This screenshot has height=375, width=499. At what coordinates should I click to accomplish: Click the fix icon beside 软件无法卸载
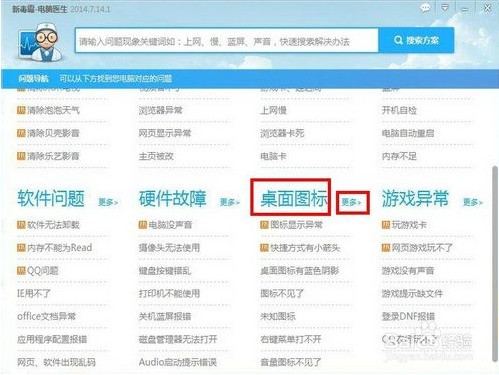[x=21, y=225]
